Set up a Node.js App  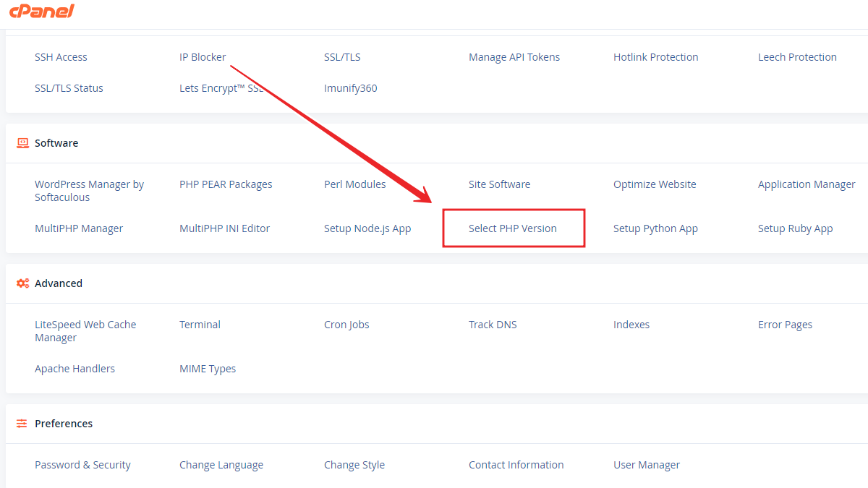pyautogui.click(x=367, y=228)
